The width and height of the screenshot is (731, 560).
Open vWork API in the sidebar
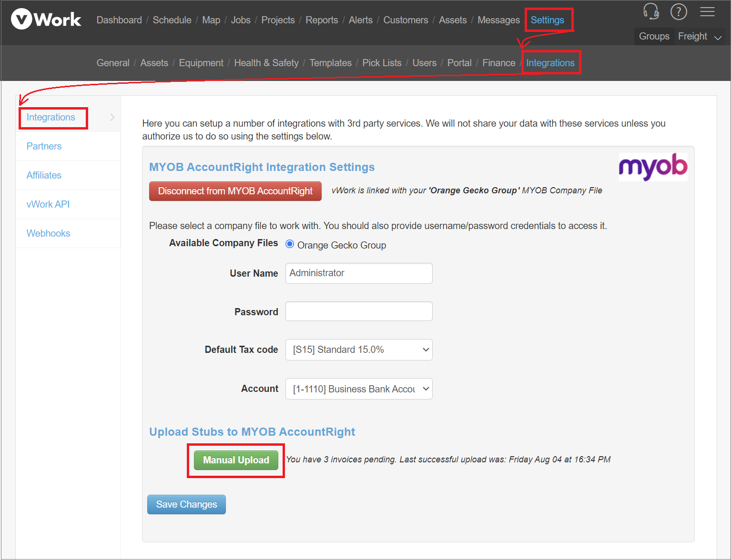coord(48,204)
